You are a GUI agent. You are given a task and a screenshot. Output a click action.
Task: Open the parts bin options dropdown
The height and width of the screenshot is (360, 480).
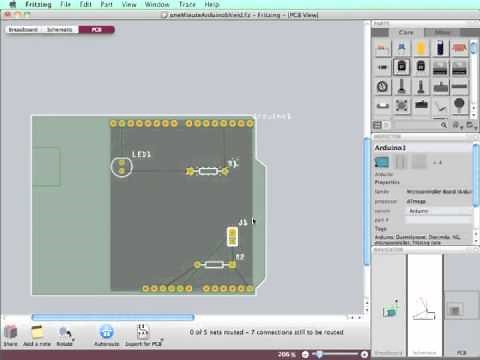click(x=470, y=125)
